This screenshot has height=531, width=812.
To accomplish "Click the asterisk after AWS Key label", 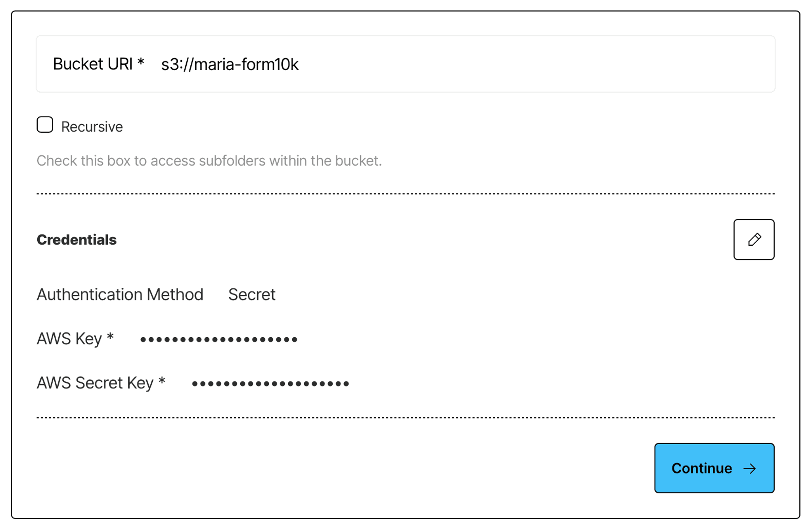I will (x=110, y=337).
